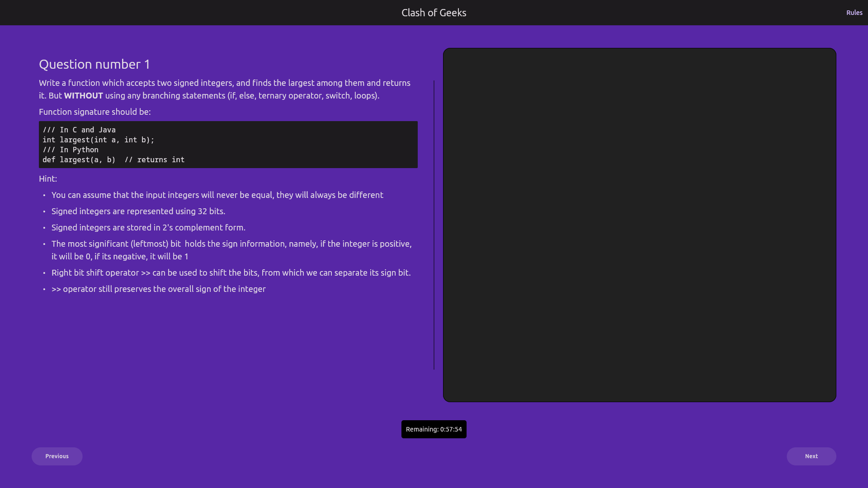The image size is (868, 488).
Task: Click the 2's complement form hint
Action: coord(148,228)
